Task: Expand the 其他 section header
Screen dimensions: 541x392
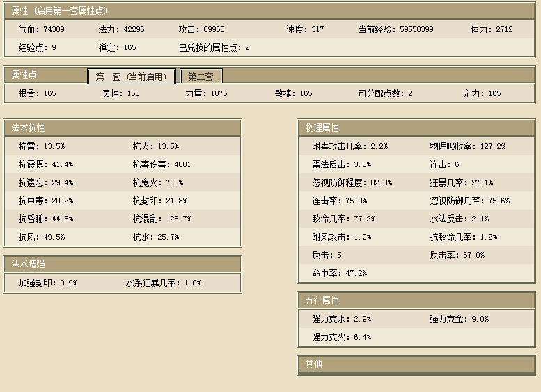Action: (x=416, y=364)
